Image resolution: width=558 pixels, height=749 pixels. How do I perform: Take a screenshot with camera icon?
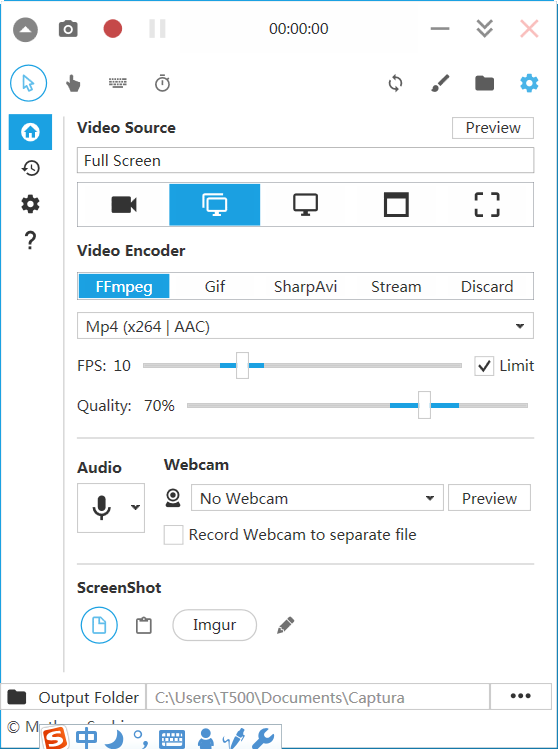pyautogui.click(x=68, y=29)
